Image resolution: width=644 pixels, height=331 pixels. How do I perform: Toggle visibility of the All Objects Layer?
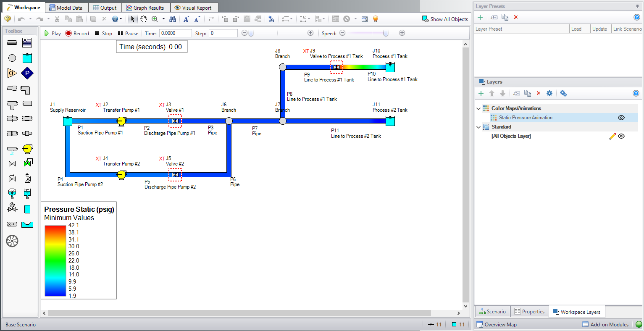click(x=621, y=136)
